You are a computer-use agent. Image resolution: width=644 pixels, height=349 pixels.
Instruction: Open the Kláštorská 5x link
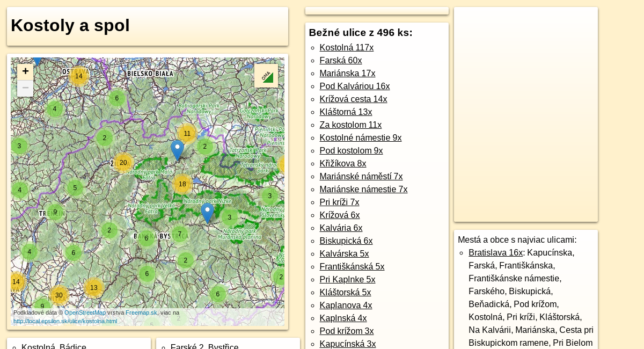[345, 292]
